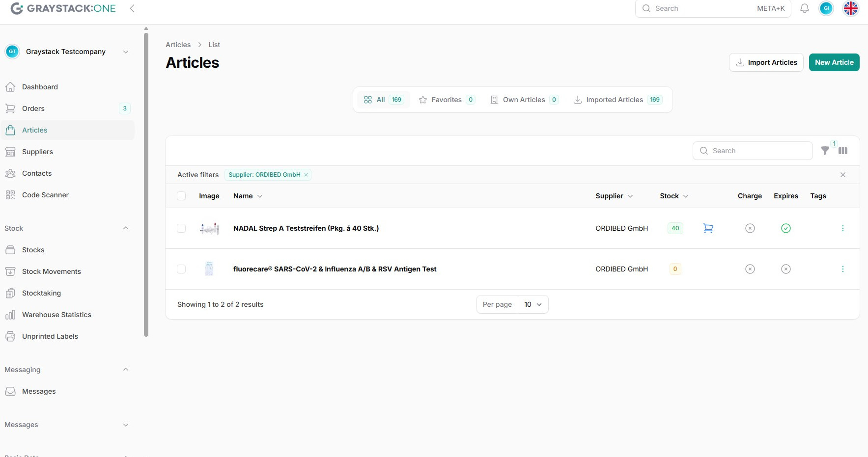Tick the select-all checkbox in the table header
The width and height of the screenshot is (868, 457).
point(181,196)
